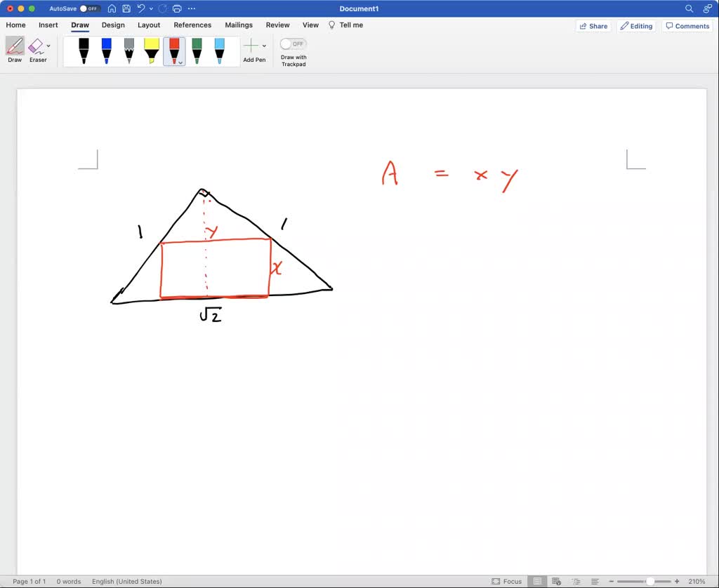
Task: Save the document with the disk icon
Action: (x=126, y=8)
